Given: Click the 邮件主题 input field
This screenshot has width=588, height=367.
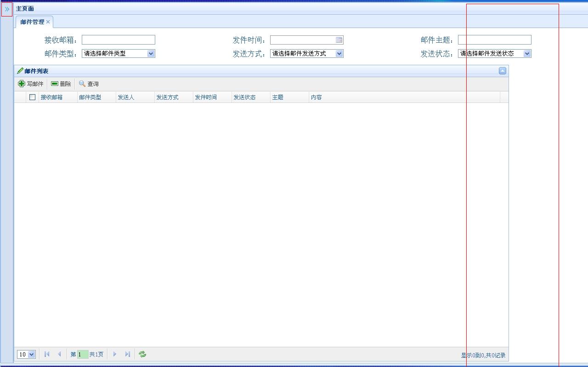Looking at the screenshot, I should click(494, 40).
